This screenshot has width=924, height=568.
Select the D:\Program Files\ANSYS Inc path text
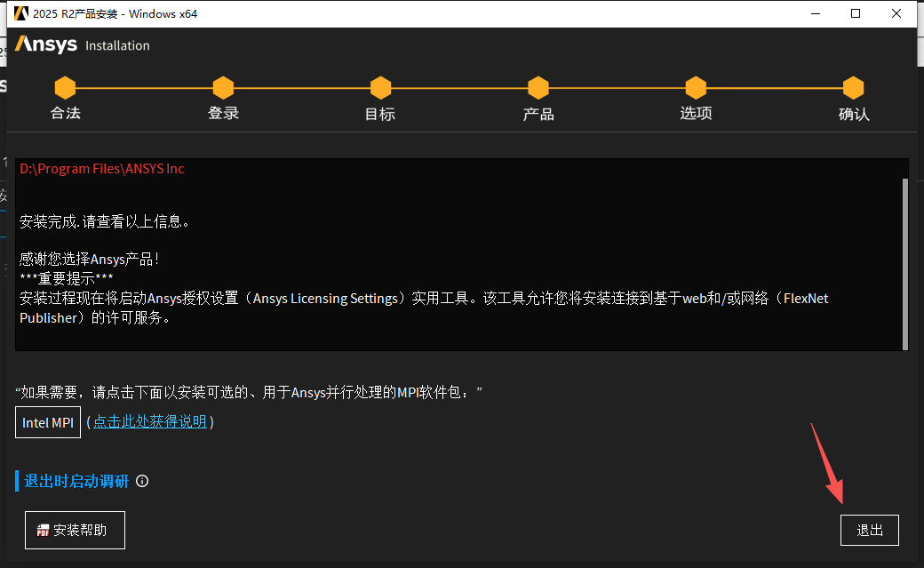tap(102, 168)
